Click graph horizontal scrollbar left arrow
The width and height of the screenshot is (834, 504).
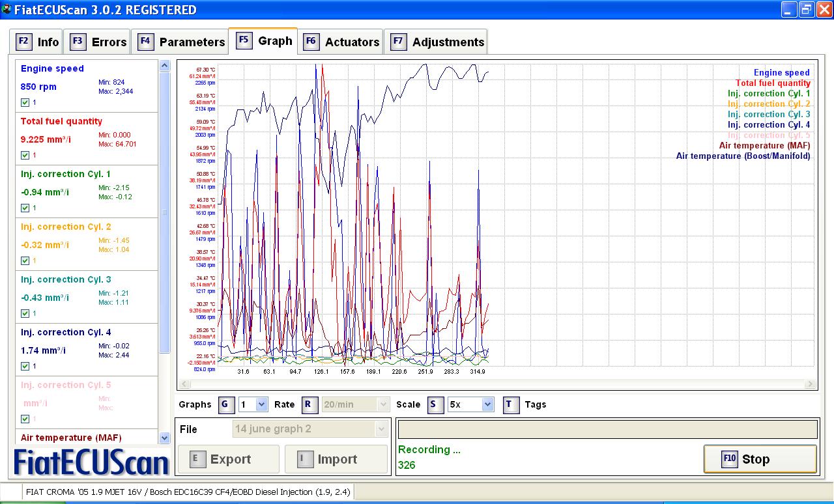[x=183, y=384]
